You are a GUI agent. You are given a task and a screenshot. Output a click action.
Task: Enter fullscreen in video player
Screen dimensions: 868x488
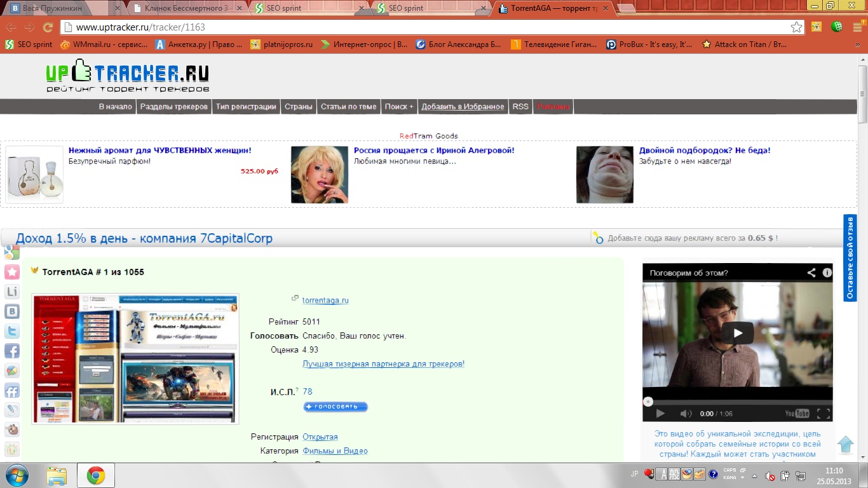pyautogui.click(x=823, y=414)
